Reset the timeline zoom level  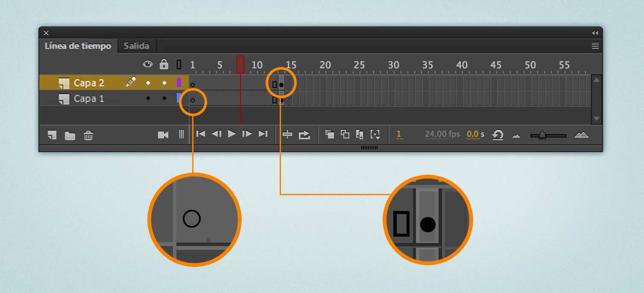tap(498, 134)
